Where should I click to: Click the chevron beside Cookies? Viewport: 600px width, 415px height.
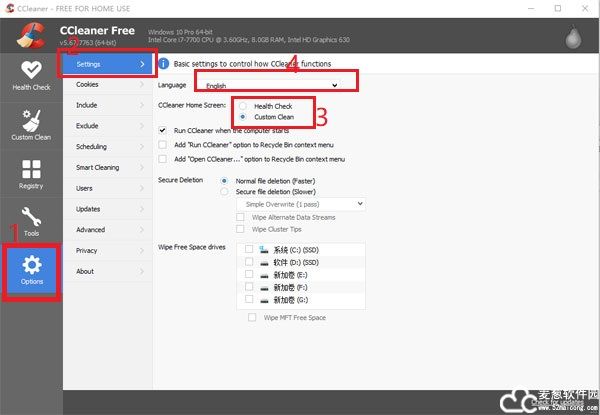click(x=142, y=85)
